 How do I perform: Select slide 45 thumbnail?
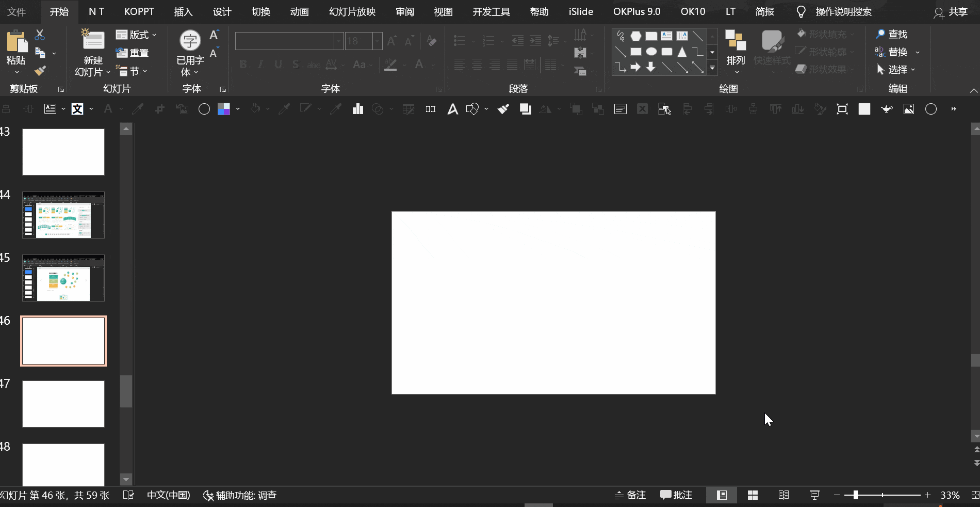[63, 278]
